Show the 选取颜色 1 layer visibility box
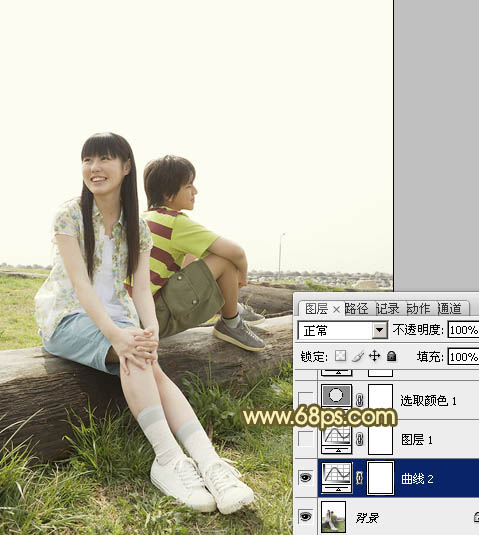Image resolution: width=479 pixels, height=535 pixels. pos(305,400)
